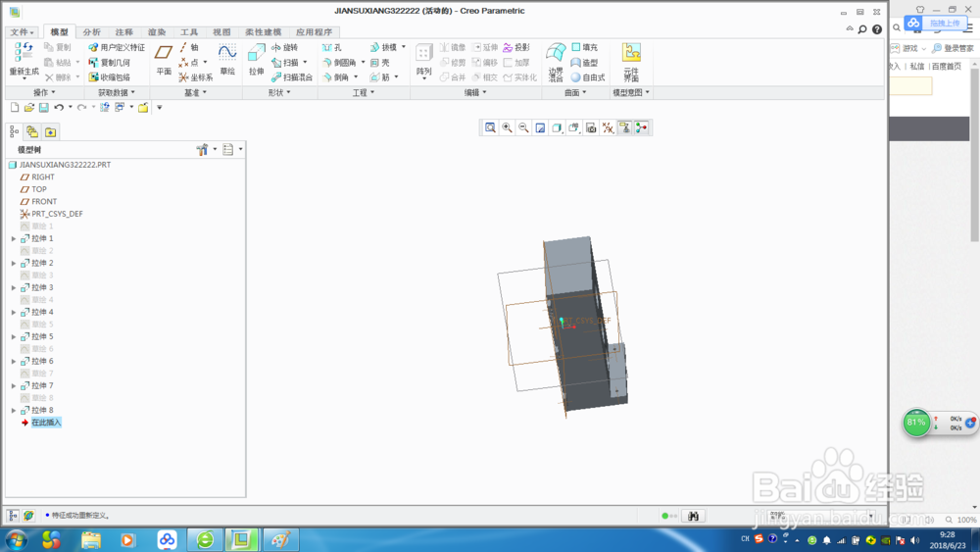Click the 拖拽上传 upload button

pos(938,24)
